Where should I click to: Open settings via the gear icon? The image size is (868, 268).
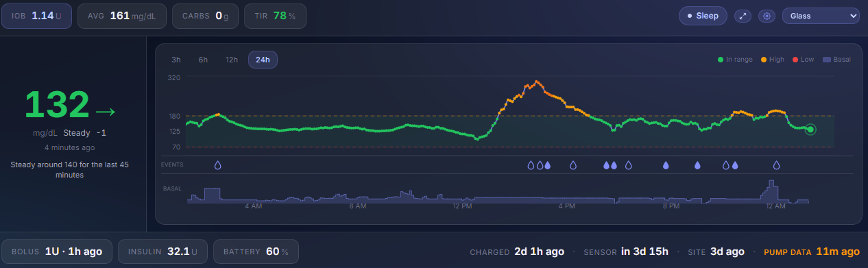(x=767, y=16)
